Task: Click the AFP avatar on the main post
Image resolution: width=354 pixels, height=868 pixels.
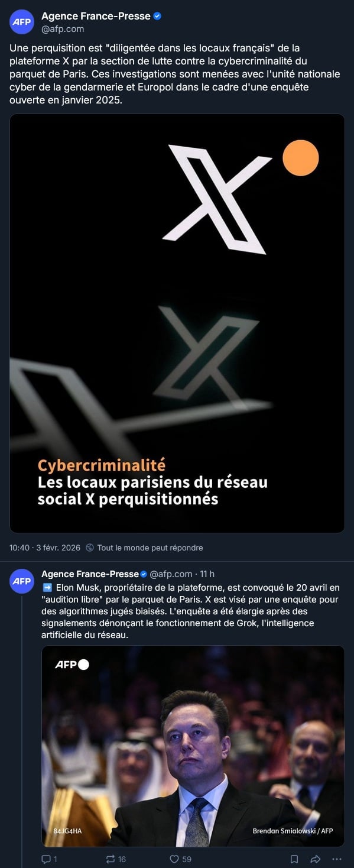Action: pos(22,22)
